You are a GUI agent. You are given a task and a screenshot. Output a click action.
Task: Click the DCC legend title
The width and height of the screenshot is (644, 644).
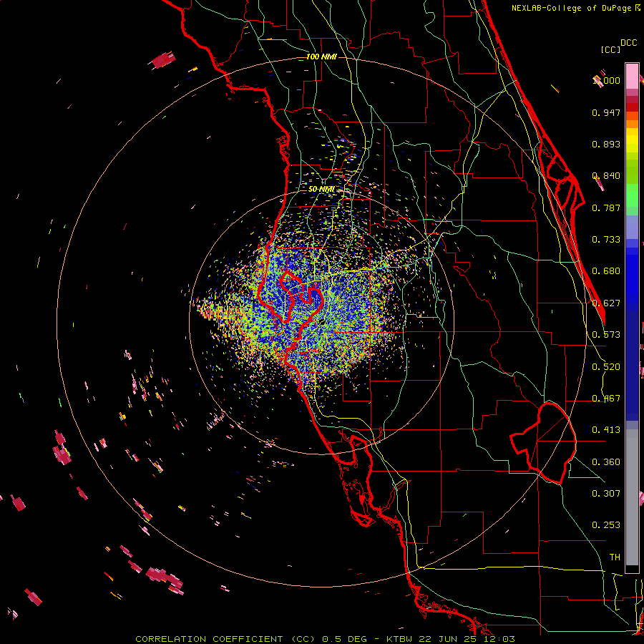point(628,43)
